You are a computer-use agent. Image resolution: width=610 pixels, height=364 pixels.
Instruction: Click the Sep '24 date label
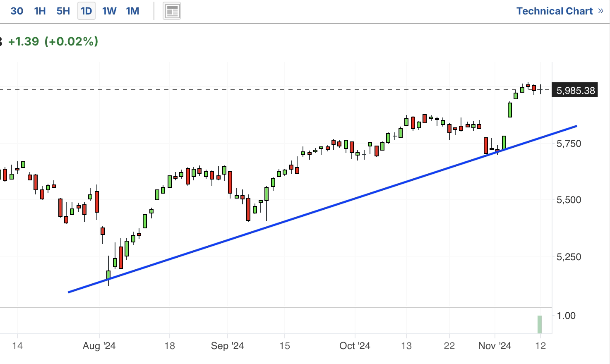point(227,346)
